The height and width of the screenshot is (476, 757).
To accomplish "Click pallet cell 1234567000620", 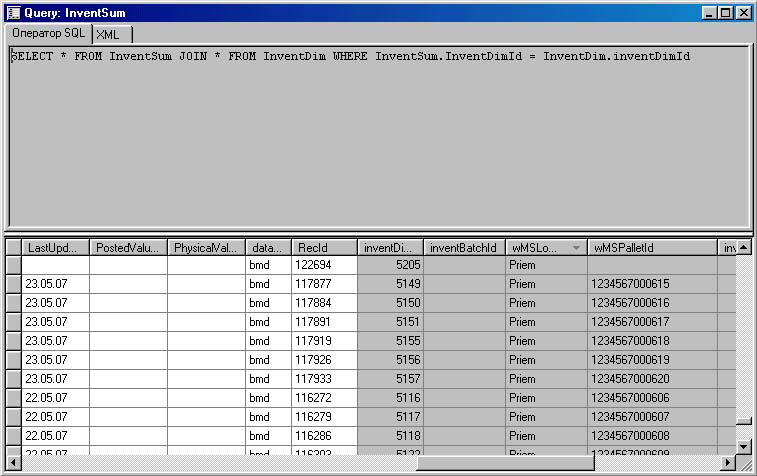I will pyautogui.click(x=652, y=378).
